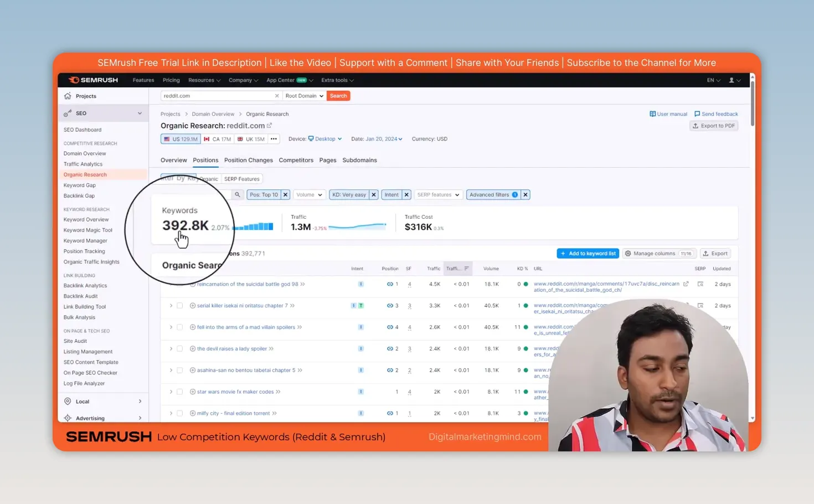Open the Volume filter dropdown
The width and height of the screenshot is (814, 504).
point(309,195)
